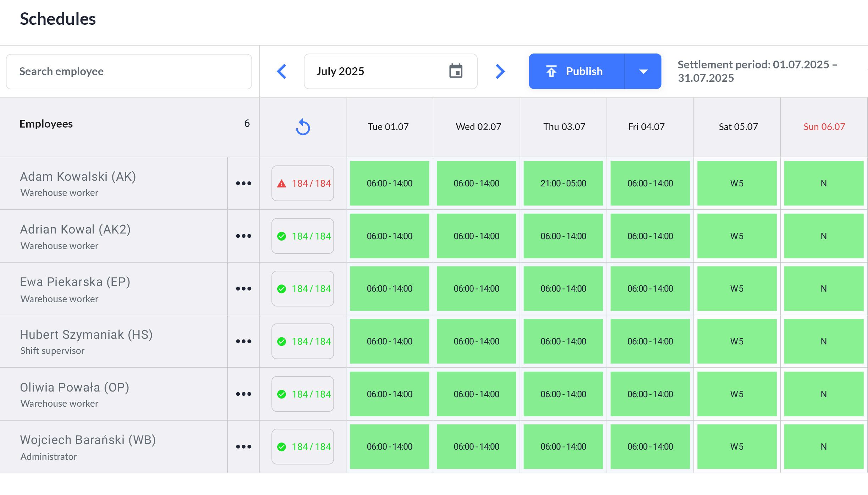Click the previous month arrow
Viewport: 868px width, 495px height.
coord(282,72)
